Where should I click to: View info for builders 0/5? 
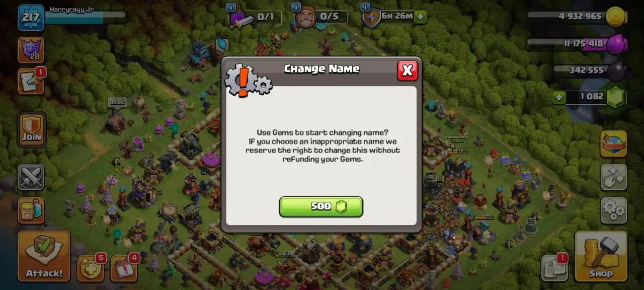click(296, 7)
